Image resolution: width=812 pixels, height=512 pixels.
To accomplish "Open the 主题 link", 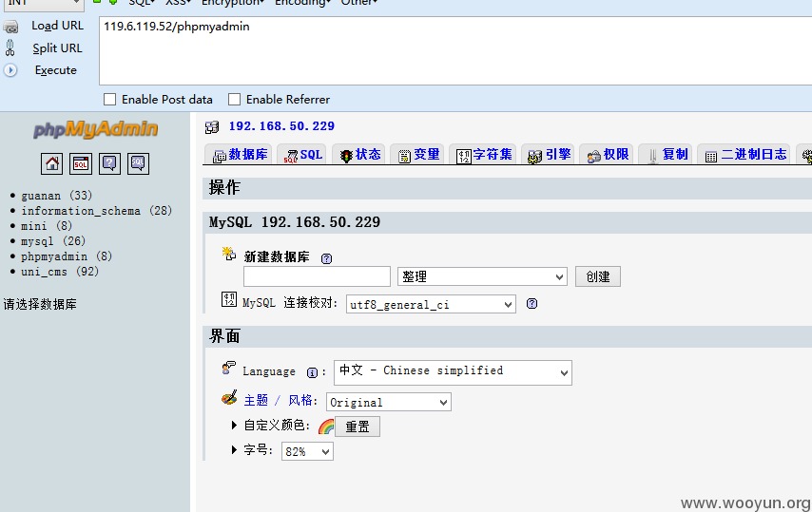I will pyautogui.click(x=256, y=400).
